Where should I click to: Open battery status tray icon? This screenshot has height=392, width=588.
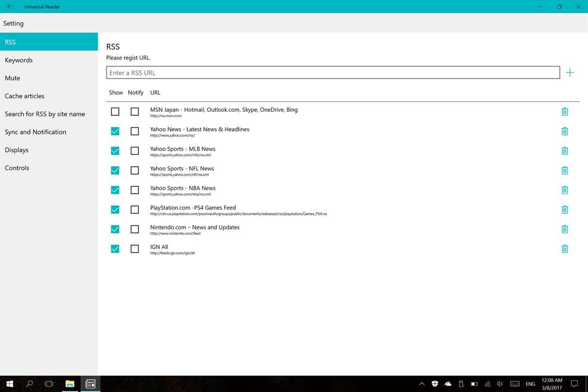point(474,384)
